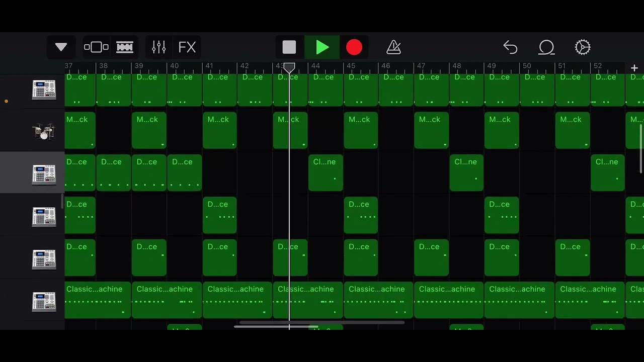Select the Classic...achine region starting at bar 45
Screen dimensions: 644x362
pyautogui.click(x=378, y=301)
